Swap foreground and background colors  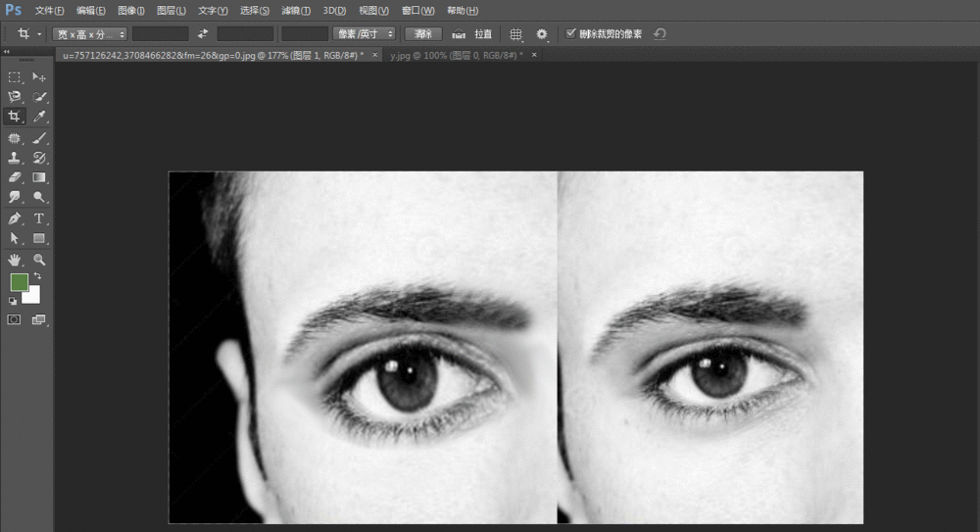point(36,276)
